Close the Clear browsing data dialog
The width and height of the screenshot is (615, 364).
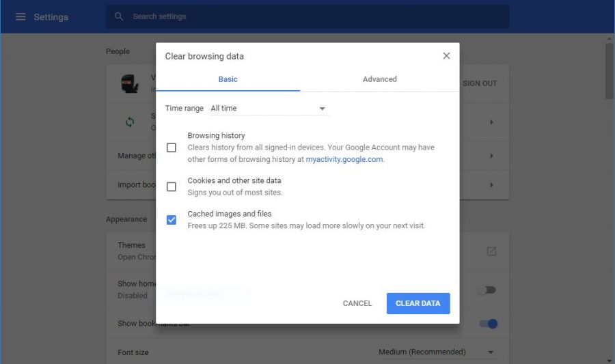446,56
